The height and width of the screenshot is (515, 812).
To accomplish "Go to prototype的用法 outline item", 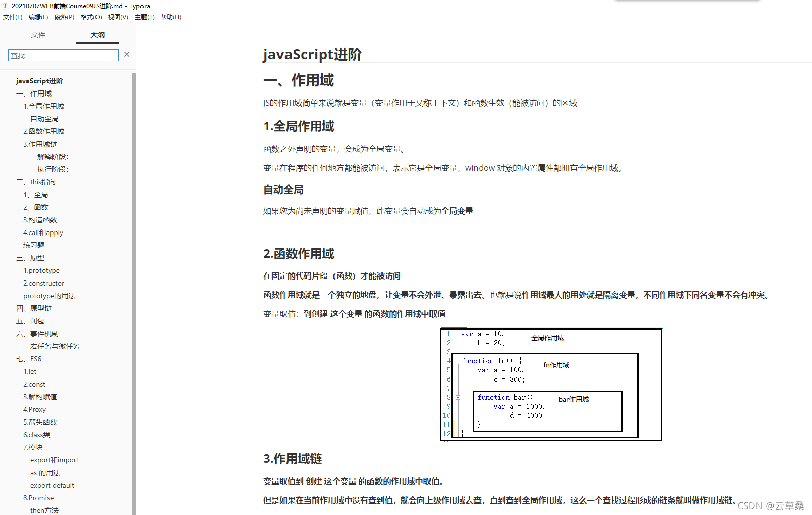I will coord(49,296).
